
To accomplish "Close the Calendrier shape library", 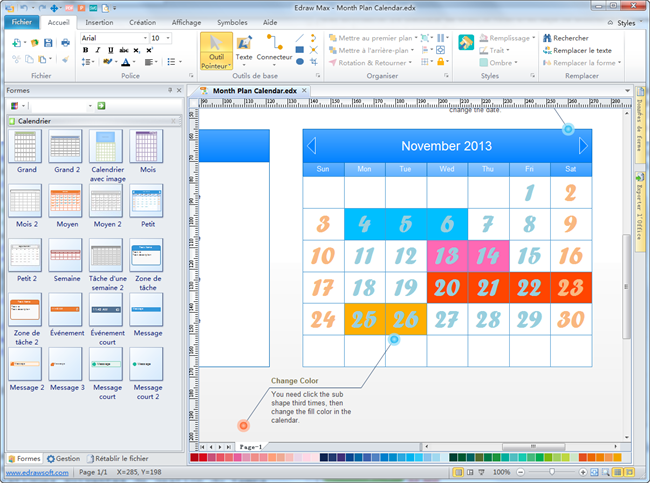I will 173,121.
